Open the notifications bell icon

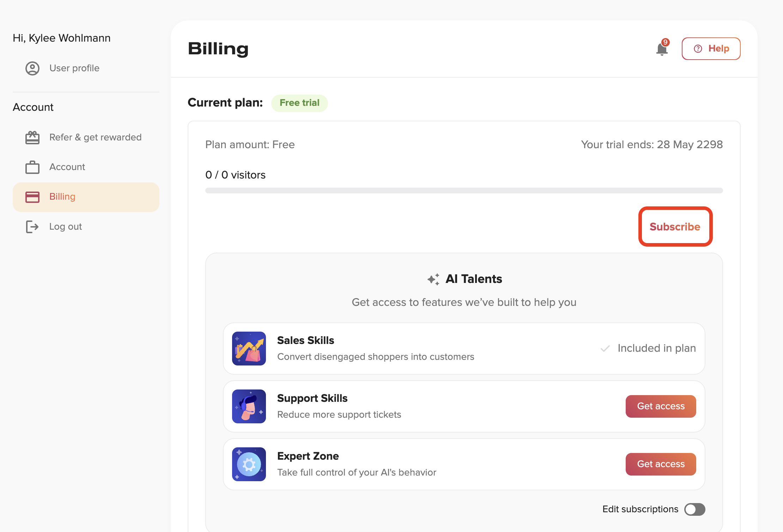pyautogui.click(x=662, y=48)
